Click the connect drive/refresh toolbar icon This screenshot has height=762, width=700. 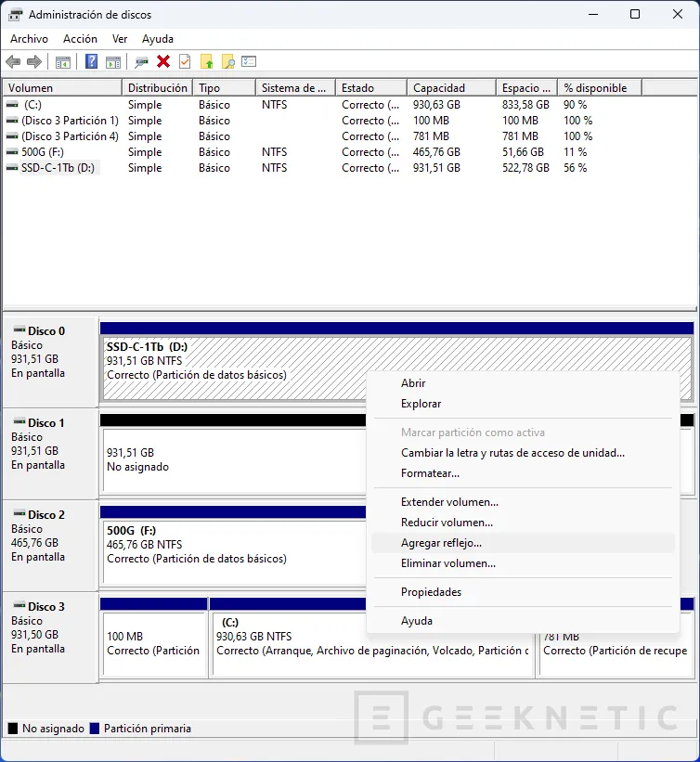141,62
